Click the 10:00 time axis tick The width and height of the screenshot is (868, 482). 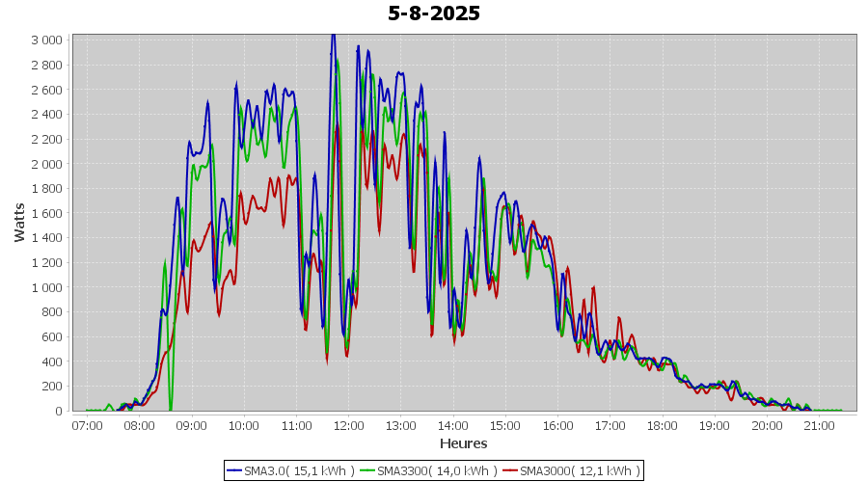[244, 425]
